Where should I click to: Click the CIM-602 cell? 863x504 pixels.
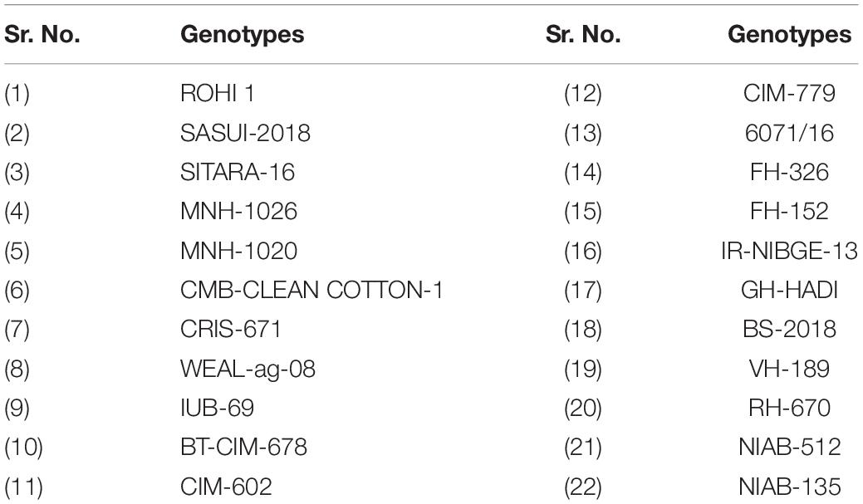[226, 487]
